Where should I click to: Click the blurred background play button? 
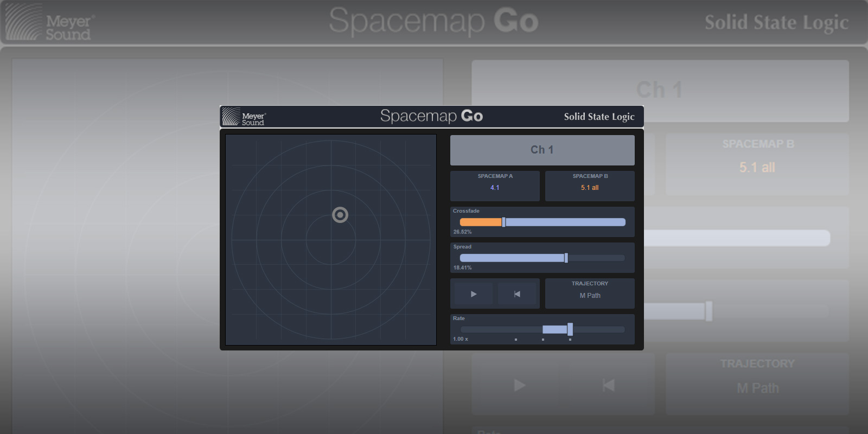[x=520, y=385]
